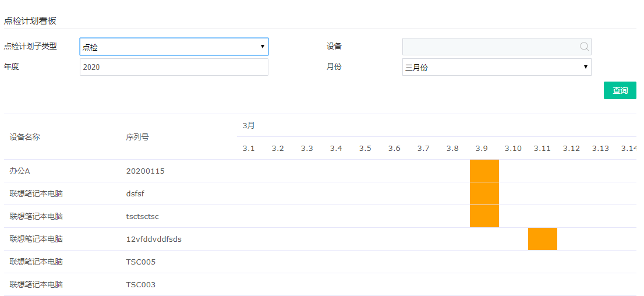Viewport: 644px width, 296px height.
Task: Select the 办公A device row name
Action: coord(20,171)
